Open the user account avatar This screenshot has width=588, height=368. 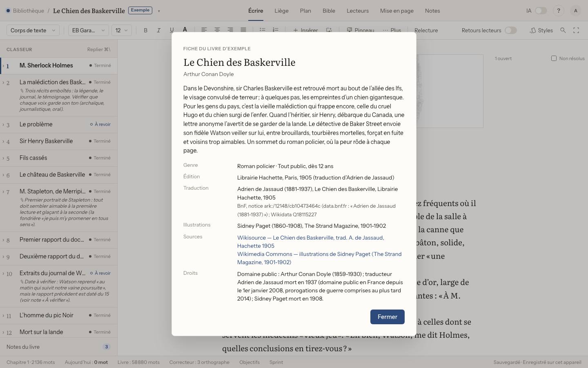[x=576, y=11]
